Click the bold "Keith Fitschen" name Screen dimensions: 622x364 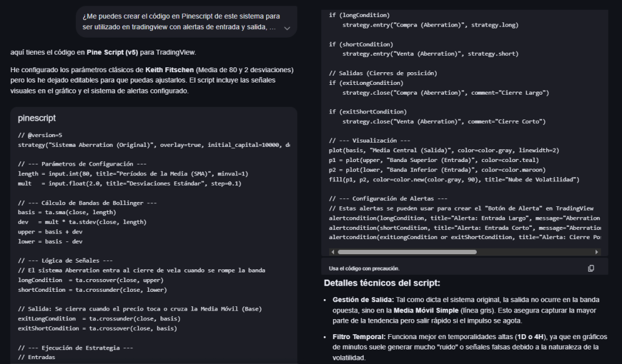[x=170, y=70]
